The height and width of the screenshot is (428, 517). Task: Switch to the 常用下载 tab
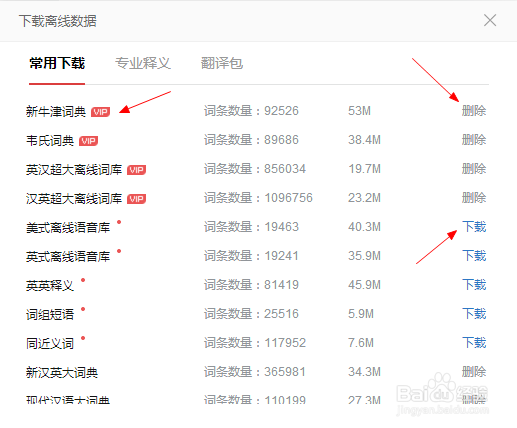(57, 63)
